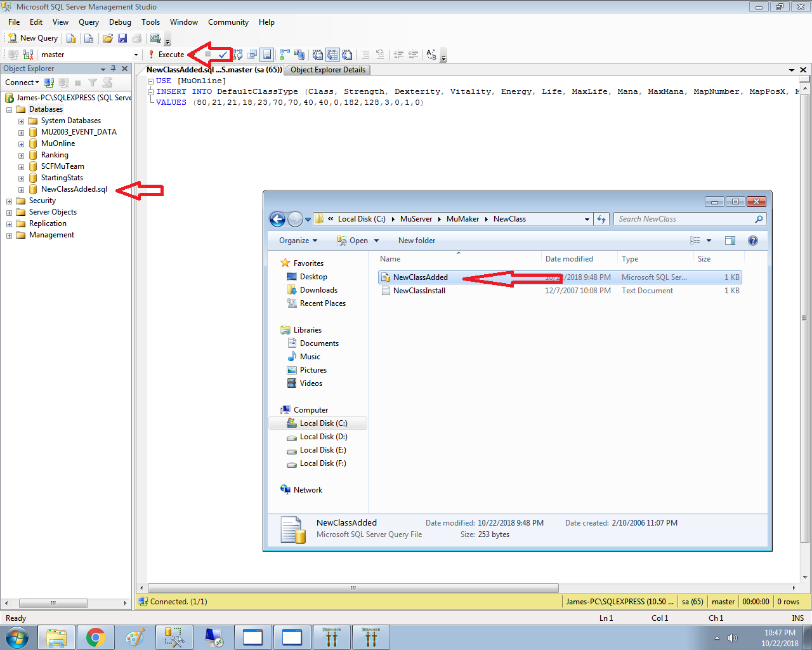Open the Tools menu
Image resolution: width=812 pixels, height=650 pixels.
[x=150, y=22]
